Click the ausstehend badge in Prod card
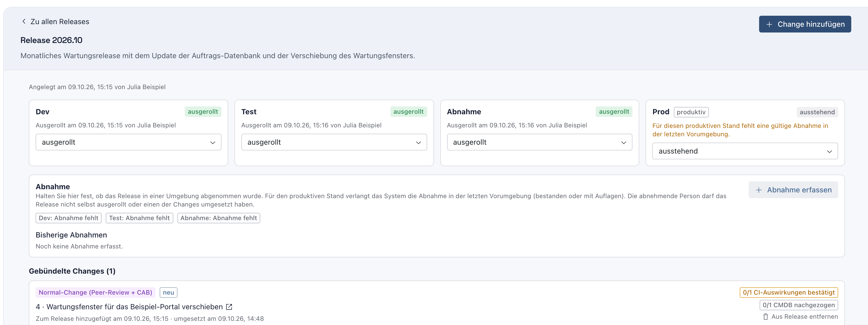 pos(817,112)
